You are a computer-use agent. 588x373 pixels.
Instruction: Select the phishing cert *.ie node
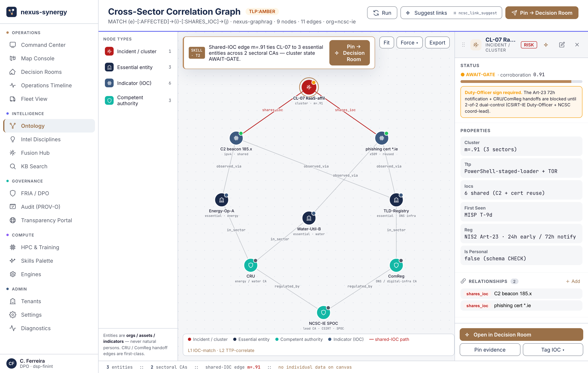381,138
